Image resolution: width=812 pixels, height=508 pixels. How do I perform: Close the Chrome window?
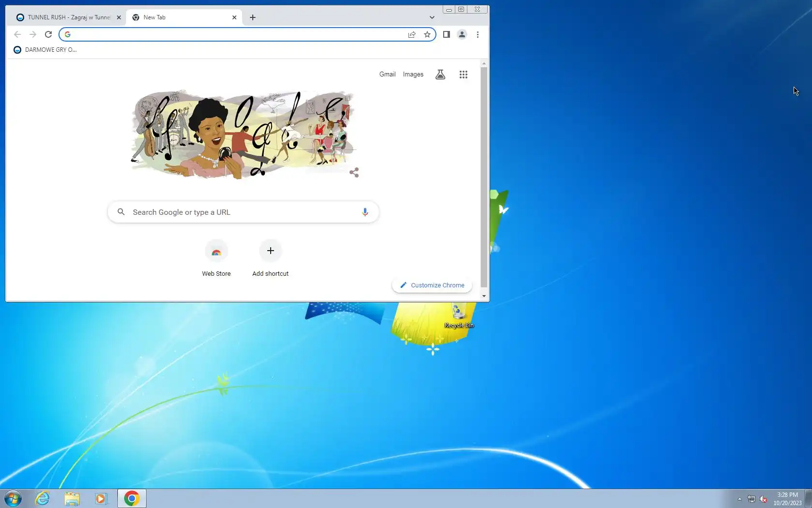478,9
